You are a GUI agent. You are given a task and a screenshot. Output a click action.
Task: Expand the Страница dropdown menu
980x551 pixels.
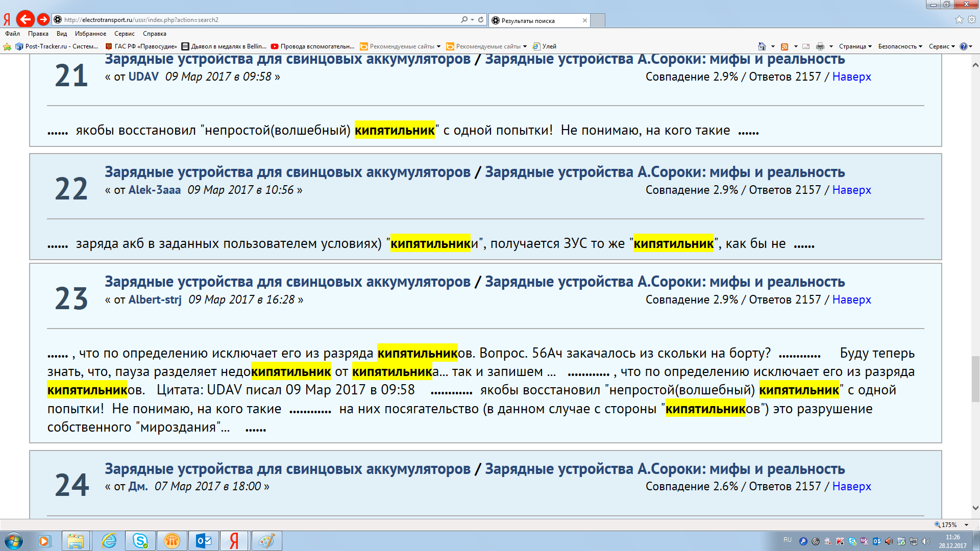tap(855, 46)
